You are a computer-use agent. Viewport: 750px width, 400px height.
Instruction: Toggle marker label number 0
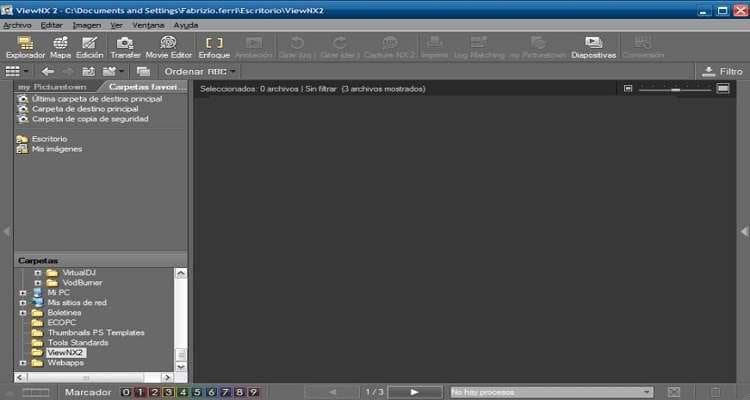(x=125, y=392)
